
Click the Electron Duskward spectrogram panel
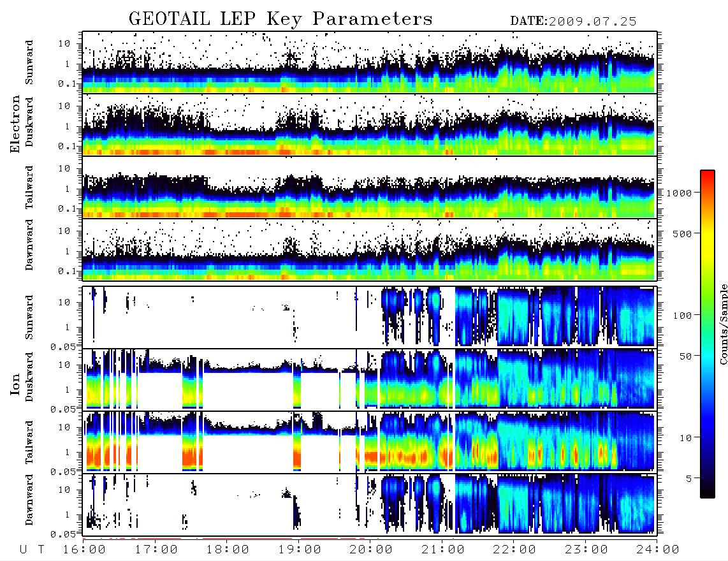point(370,125)
